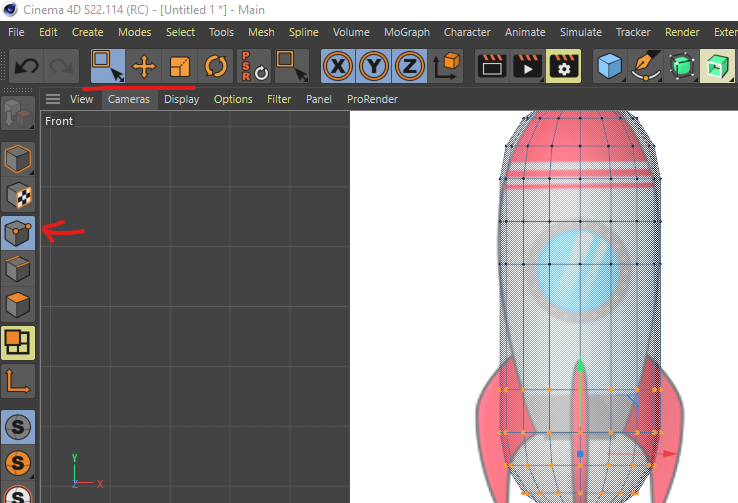Activate the Scale tool
The height and width of the screenshot is (503, 738).
(180, 66)
